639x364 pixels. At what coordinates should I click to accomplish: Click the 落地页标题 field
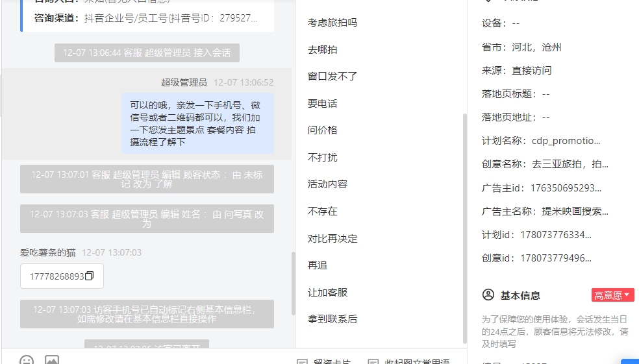point(516,94)
